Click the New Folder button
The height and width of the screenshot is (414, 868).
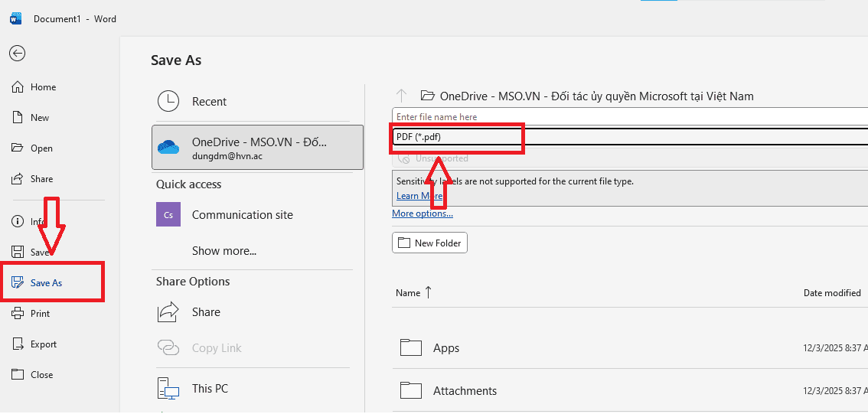tap(429, 243)
